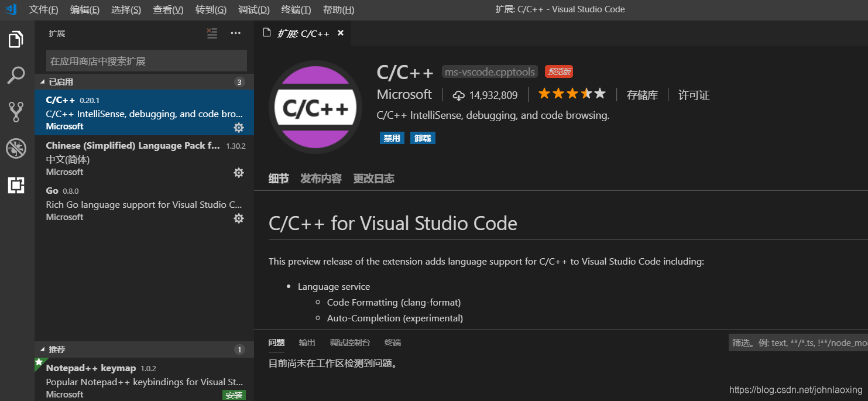868x401 pixels.
Task: Click the recommended count badge 1
Action: [x=239, y=349]
